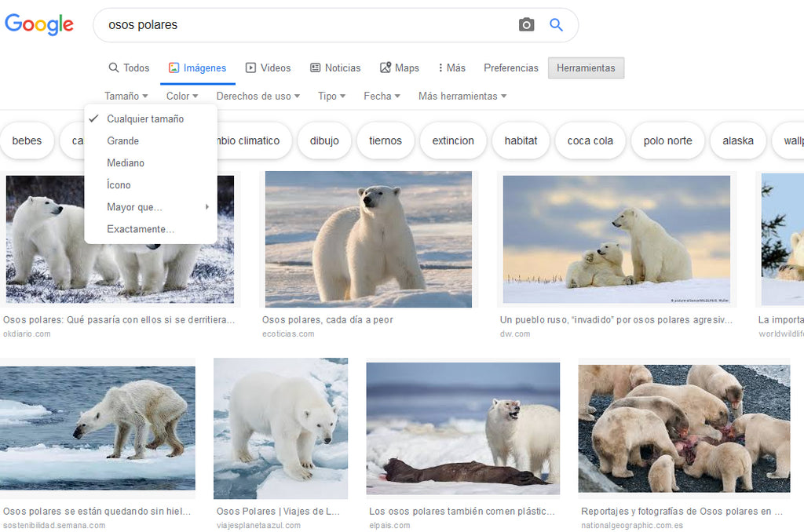Click the Google logo
The image size is (804, 532).
(39, 24)
